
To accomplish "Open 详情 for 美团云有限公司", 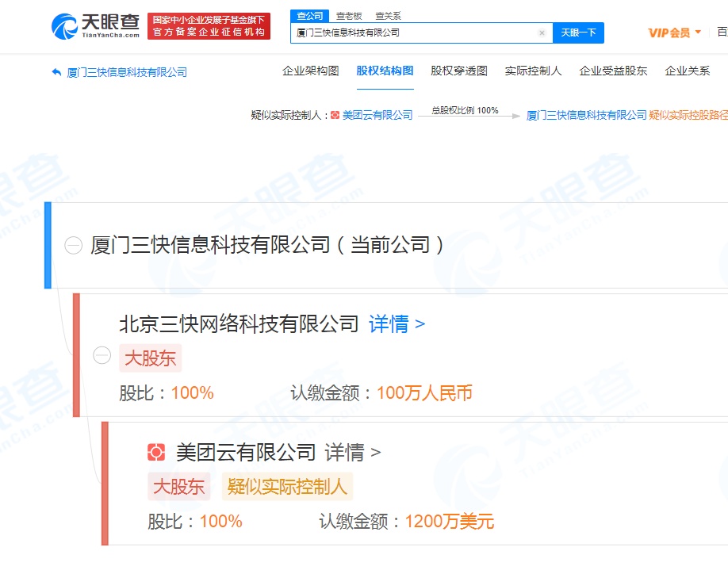I will [x=353, y=453].
